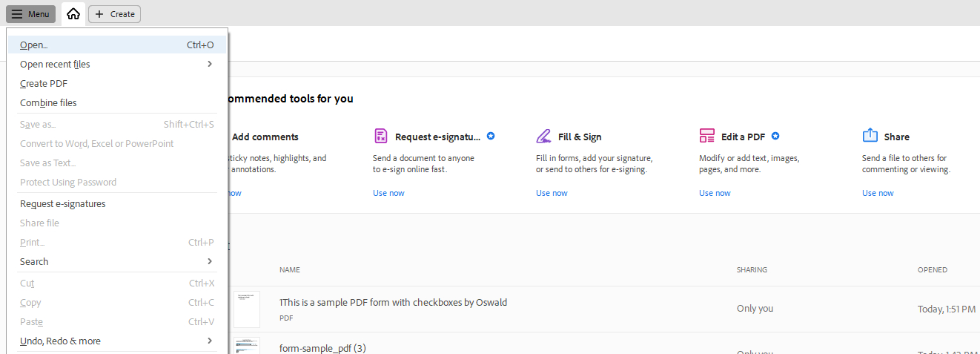Click the Fill & Sign pen icon

coord(544,136)
